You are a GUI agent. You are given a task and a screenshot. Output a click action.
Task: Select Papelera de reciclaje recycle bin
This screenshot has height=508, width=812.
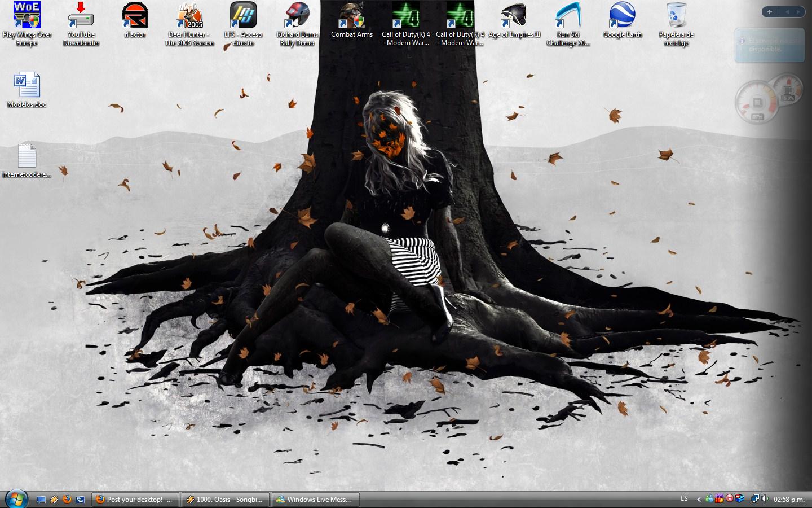pyautogui.click(x=677, y=24)
